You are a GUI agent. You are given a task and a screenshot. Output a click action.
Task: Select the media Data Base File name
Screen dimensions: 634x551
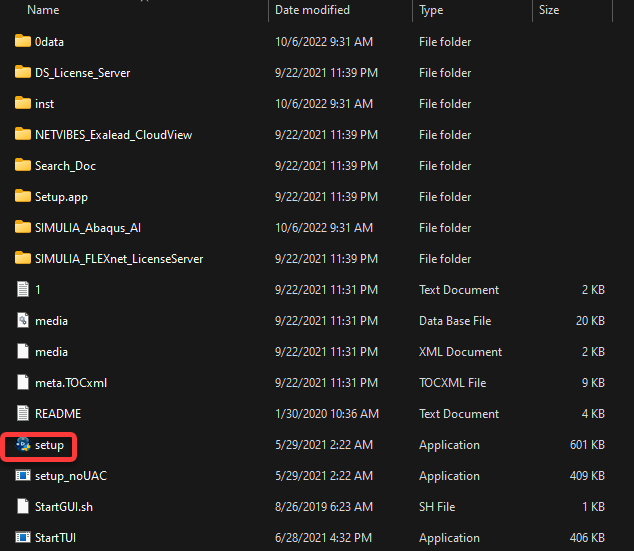(51, 321)
